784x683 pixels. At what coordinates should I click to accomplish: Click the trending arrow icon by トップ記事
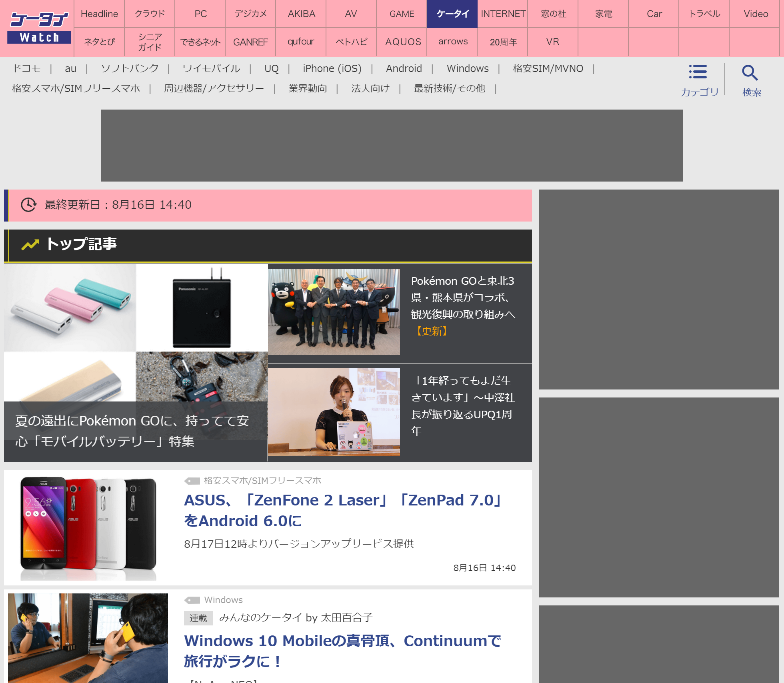pos(30,244)
